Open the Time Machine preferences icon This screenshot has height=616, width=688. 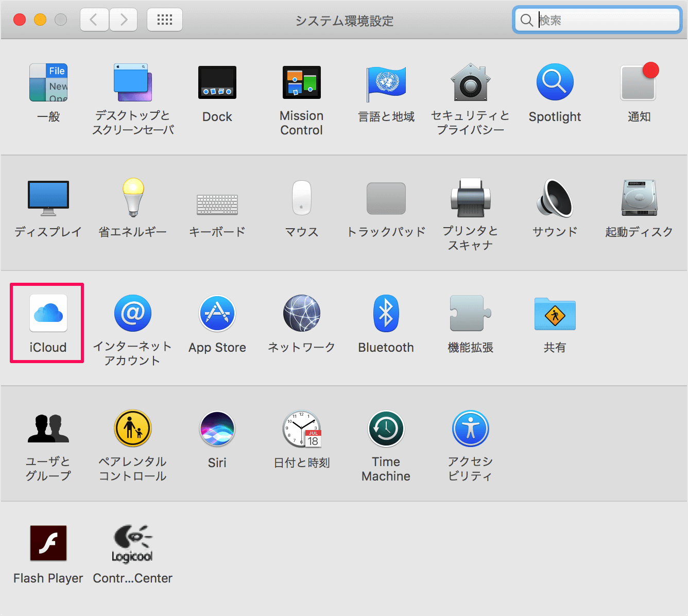pyautogui.click(x=386, y=429)
